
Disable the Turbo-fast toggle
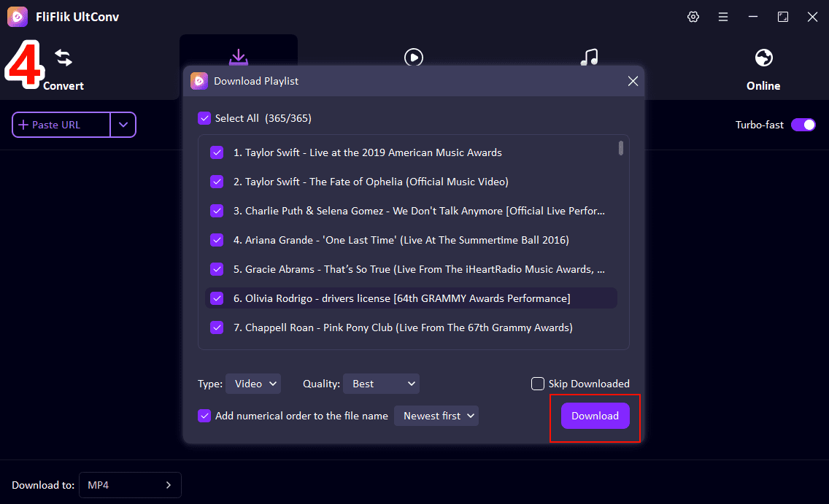tap(803, 125)
